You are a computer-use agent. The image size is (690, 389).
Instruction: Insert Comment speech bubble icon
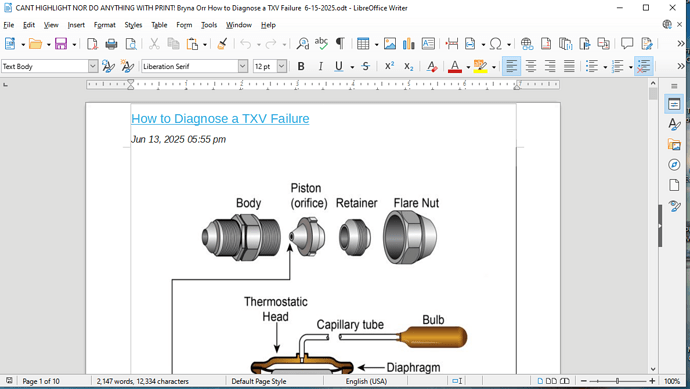627,44
